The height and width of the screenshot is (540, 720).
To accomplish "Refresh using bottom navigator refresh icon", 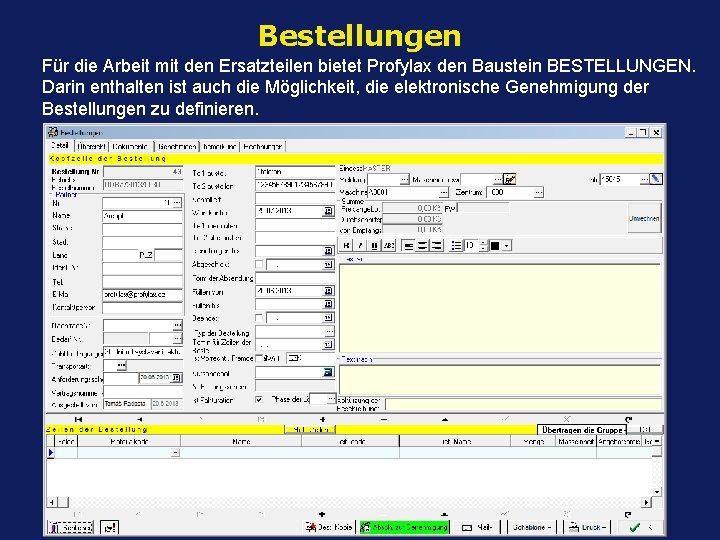I will 628,514.
